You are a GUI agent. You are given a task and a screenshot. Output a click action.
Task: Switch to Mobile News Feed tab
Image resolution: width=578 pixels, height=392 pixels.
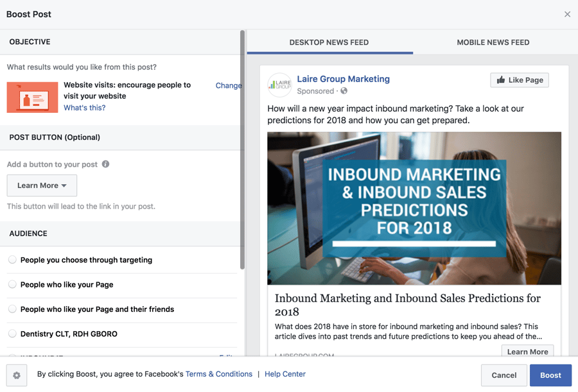coord(493,42)
